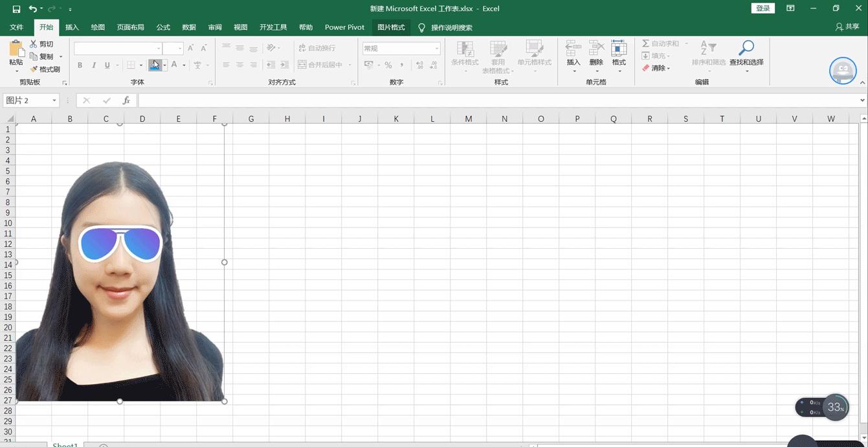Click the 查找和选择 magnifier icon
This screenshot has width=868, height=447.
(x=746, y=49)
